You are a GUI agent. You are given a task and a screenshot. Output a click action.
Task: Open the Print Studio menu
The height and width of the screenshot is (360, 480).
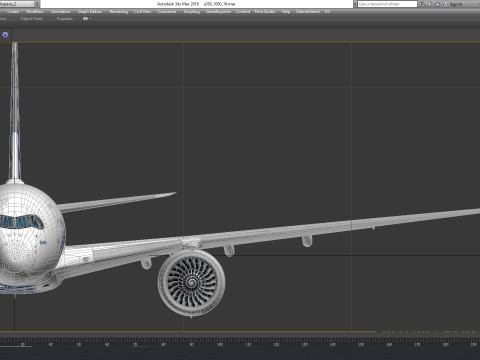tap(265, 12)
